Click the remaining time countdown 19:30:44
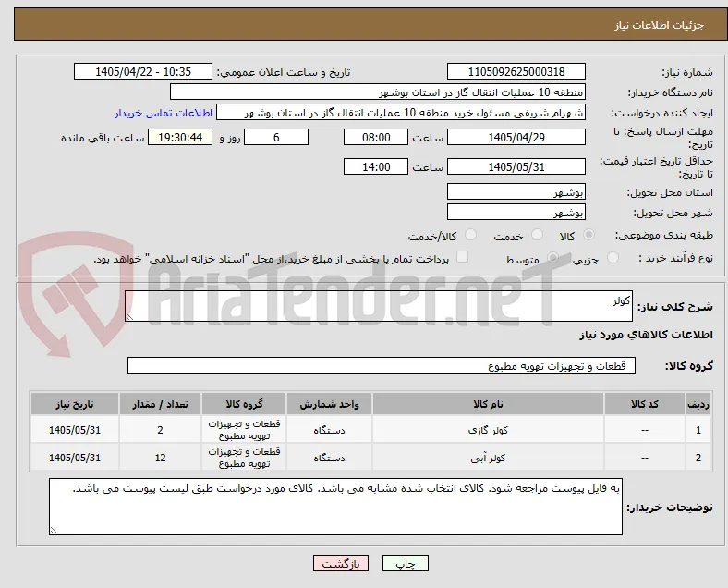728x588 pixels. click(180, 138)
